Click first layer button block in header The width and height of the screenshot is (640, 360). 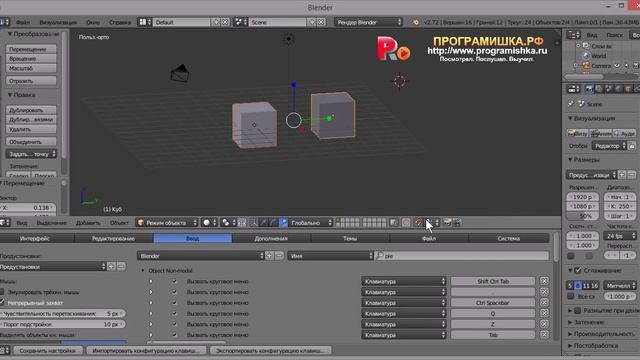coord(347,222)
